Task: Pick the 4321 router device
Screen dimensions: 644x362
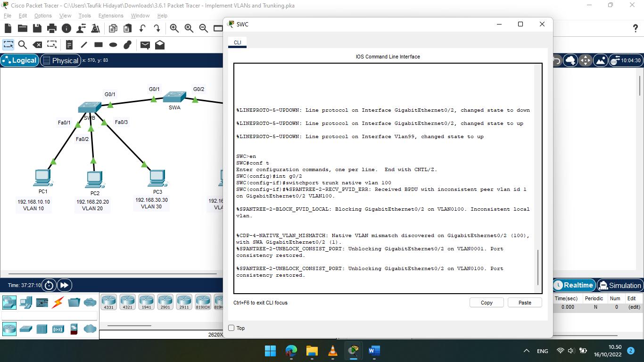Action: (127, 302)
